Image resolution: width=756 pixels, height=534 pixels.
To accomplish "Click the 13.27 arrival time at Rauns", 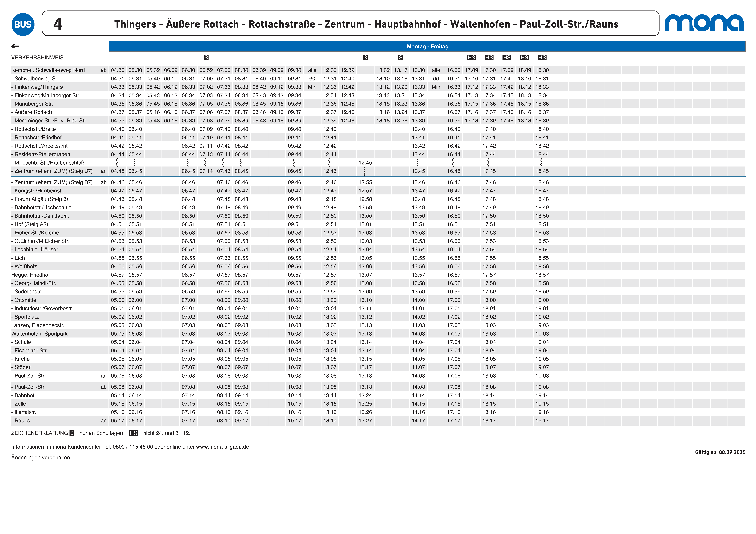I will click(365, 421).
